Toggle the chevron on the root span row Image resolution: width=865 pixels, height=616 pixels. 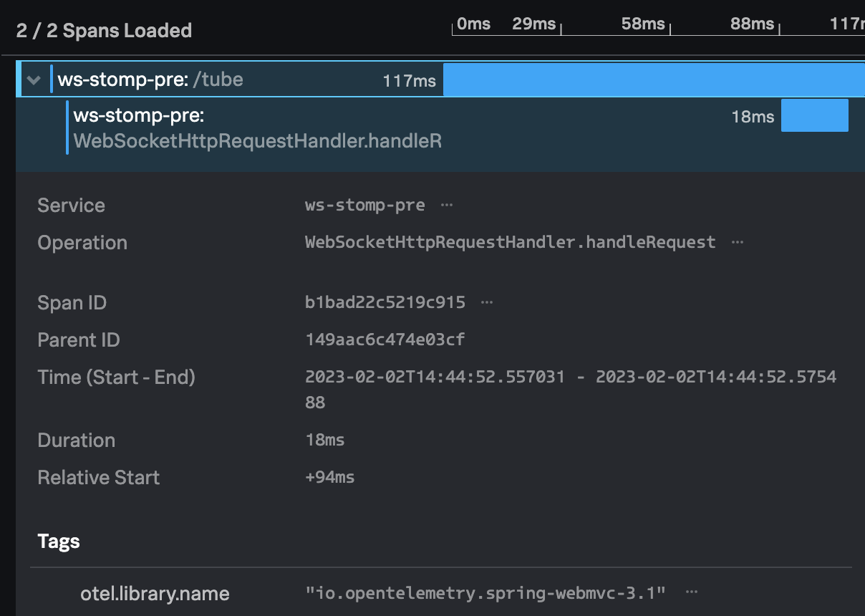(34, 80)
